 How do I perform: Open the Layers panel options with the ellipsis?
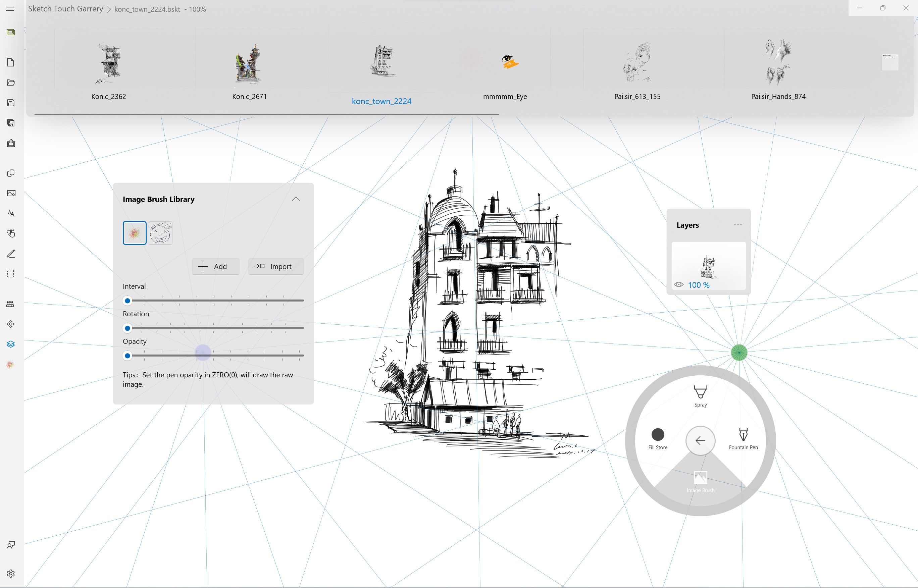[738, 225]
